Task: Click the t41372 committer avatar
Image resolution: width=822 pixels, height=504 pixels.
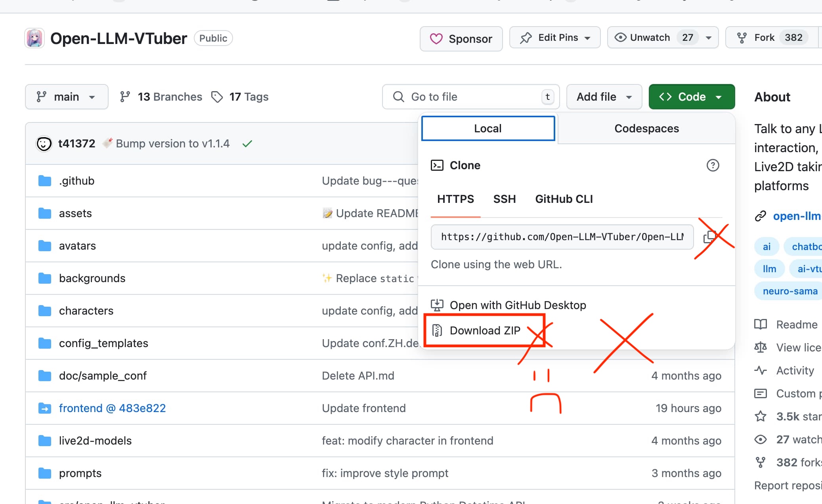Action: (x=44, y=143)
